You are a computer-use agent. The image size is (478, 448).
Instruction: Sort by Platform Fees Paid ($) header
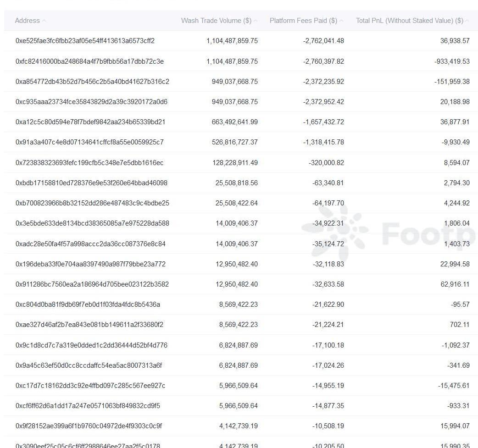click(303, 21)
